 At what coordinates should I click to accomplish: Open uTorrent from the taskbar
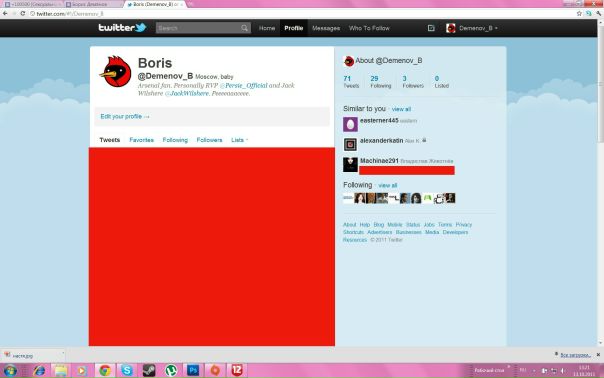171,371
